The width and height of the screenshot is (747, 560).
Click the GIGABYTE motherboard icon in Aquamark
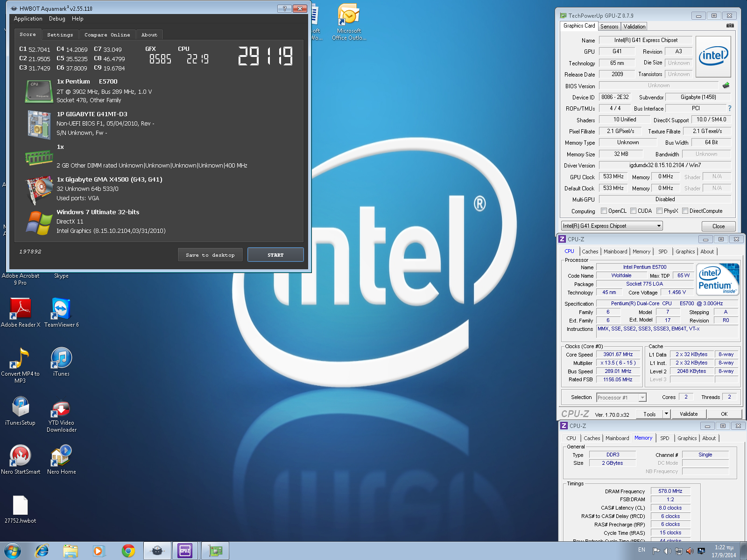(39, 125)
